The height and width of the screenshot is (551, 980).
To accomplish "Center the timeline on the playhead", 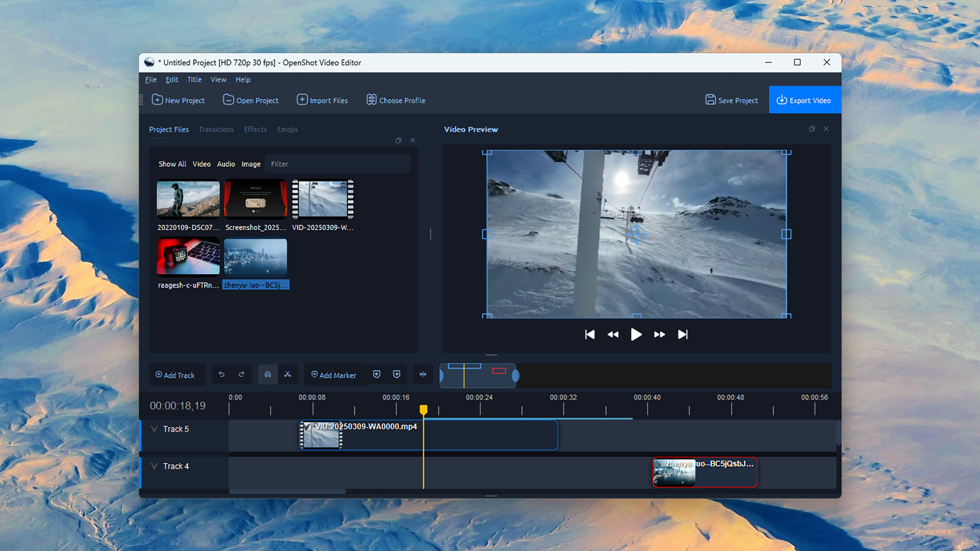I will click(422, 374).
